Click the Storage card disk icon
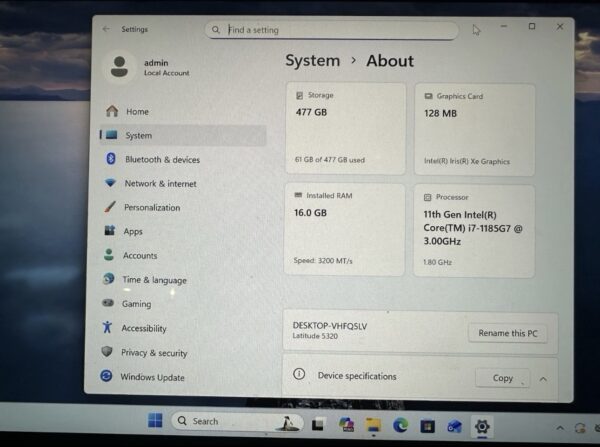600x447 pixels. tap(299, 95)
